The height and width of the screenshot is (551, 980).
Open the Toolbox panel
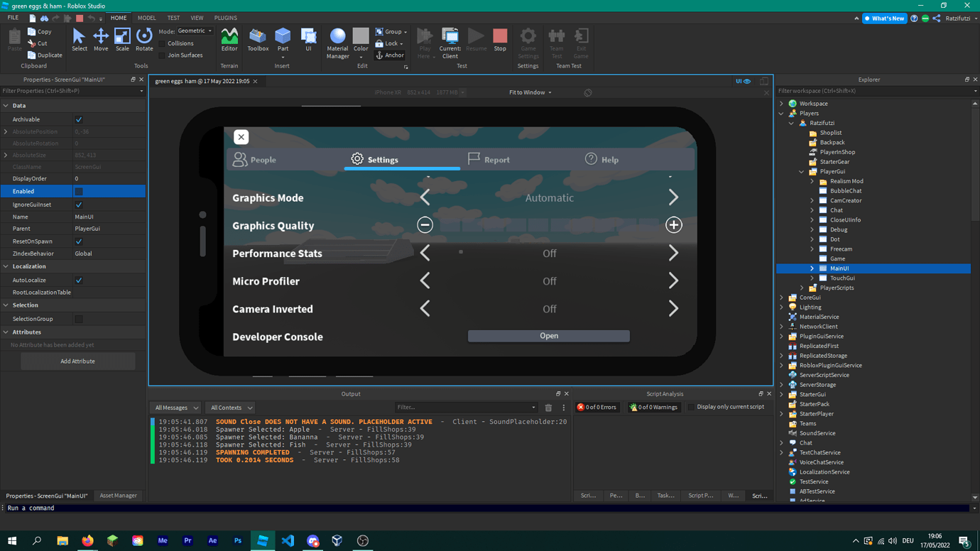point(258,40)
